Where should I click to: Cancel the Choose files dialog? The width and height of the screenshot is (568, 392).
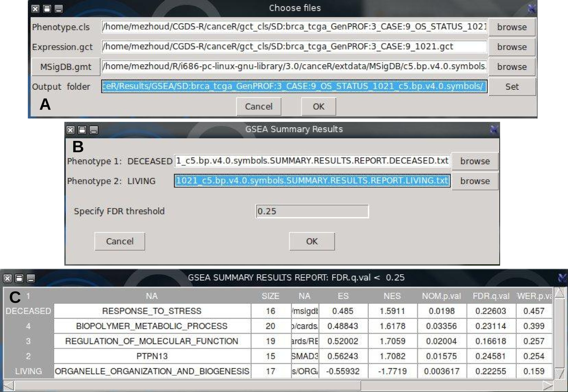258,106
